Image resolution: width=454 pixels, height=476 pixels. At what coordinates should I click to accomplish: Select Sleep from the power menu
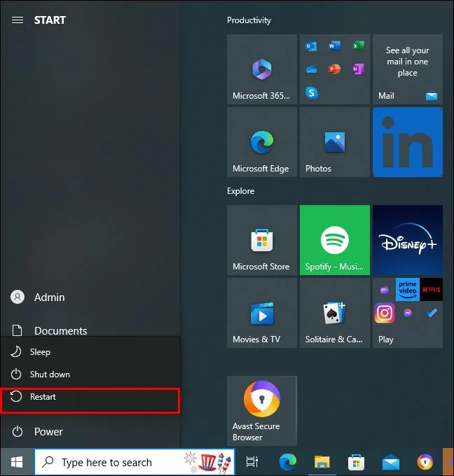[90, 352]
